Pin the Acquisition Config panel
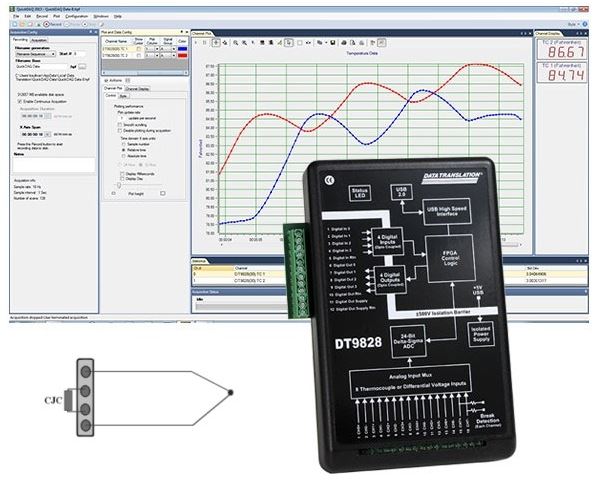 click(x=91, y=32)
